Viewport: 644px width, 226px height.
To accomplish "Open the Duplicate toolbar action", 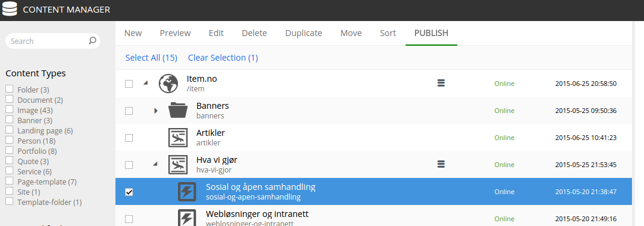I will click(x=304, y=33).
